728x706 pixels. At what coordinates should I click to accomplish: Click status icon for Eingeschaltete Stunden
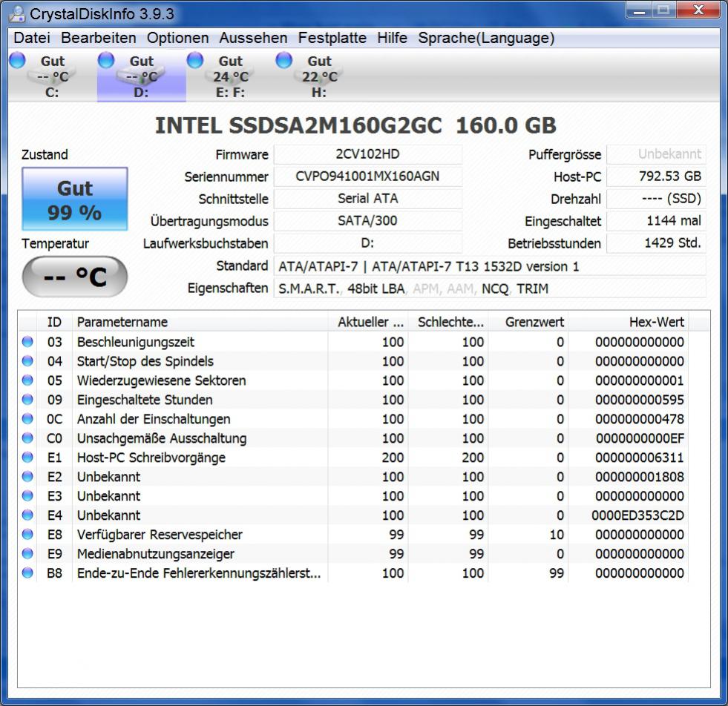click(x=28, y=400)
